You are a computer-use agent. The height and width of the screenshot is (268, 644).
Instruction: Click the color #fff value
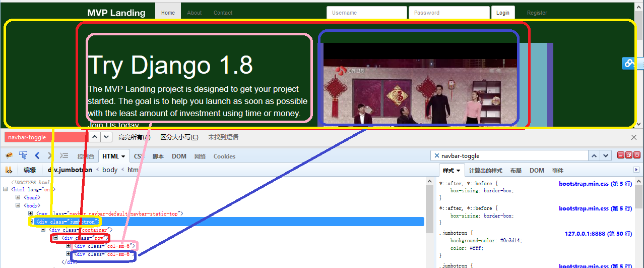[x=476, y=248]
